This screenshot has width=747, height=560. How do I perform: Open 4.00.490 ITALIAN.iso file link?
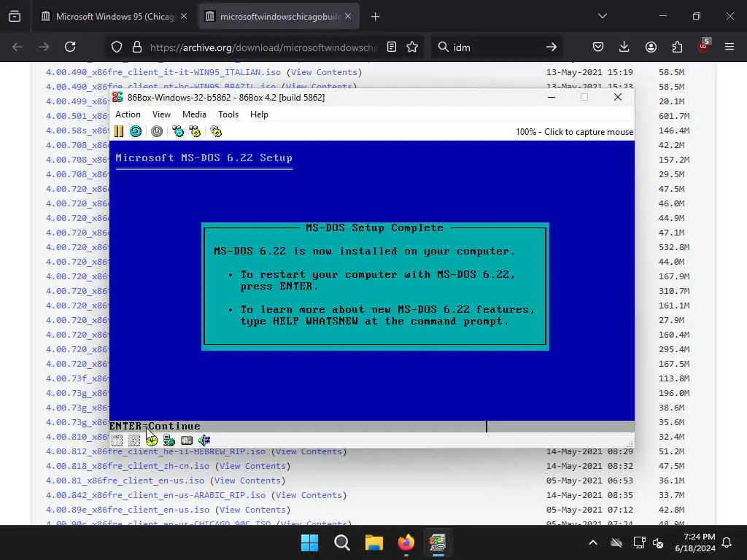pos(163,72)
